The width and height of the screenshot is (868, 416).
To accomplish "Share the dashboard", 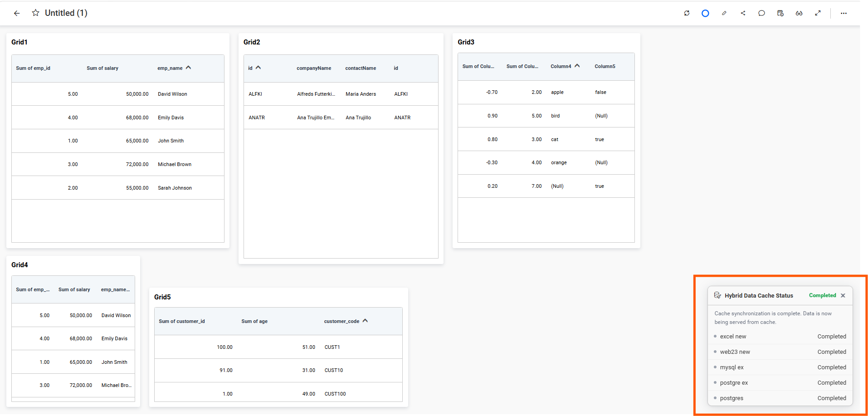I will click(743, 13).
